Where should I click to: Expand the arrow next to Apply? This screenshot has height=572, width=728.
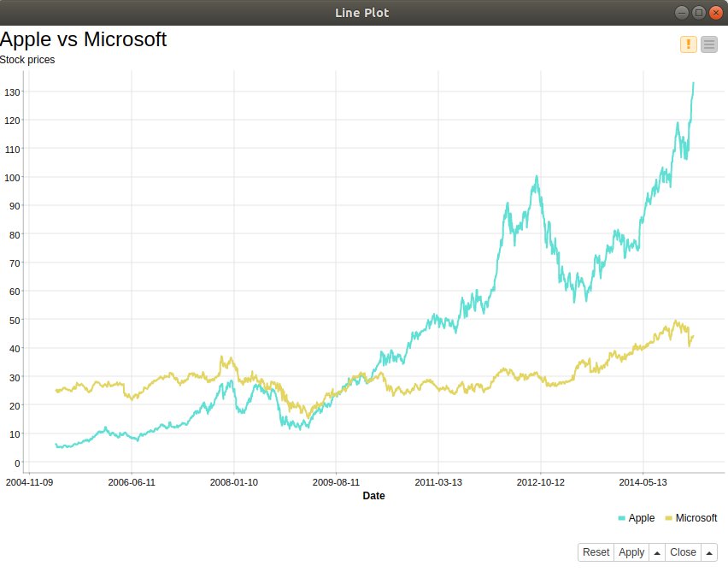(x=657, y=552)
